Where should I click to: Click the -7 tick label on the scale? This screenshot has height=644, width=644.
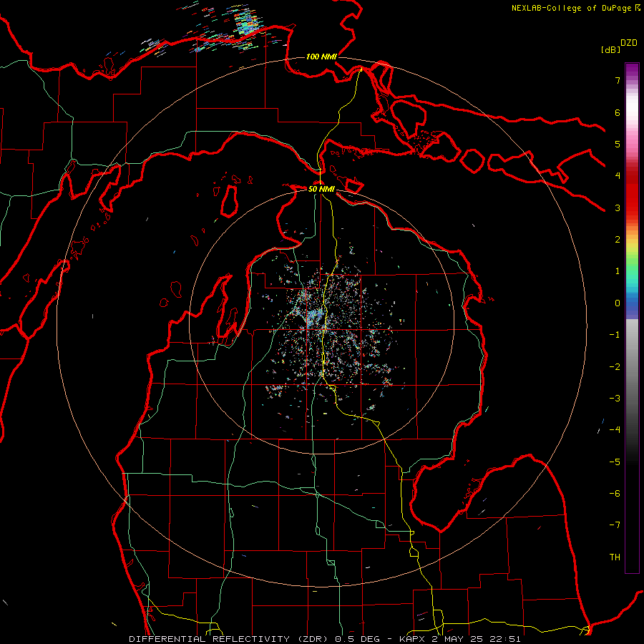(x=615, y=525)
